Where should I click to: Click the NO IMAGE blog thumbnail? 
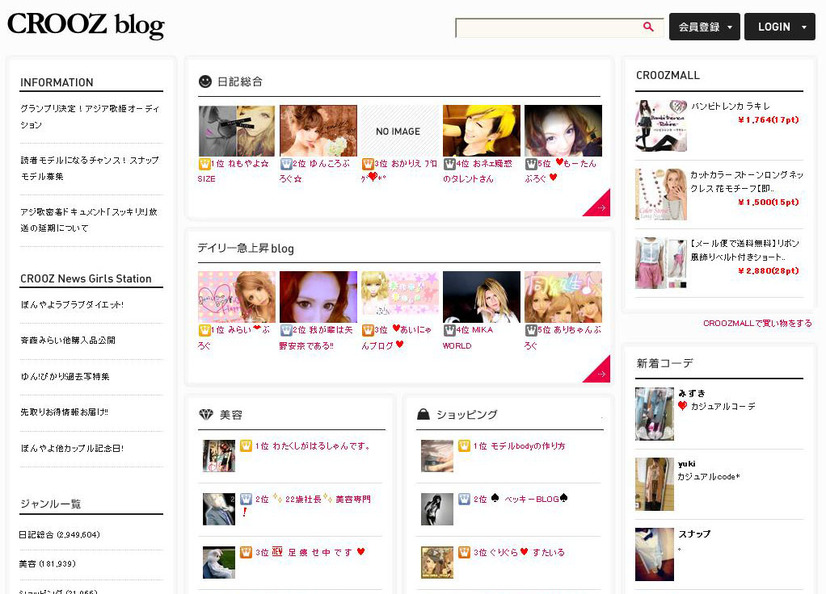click(398, 131)
